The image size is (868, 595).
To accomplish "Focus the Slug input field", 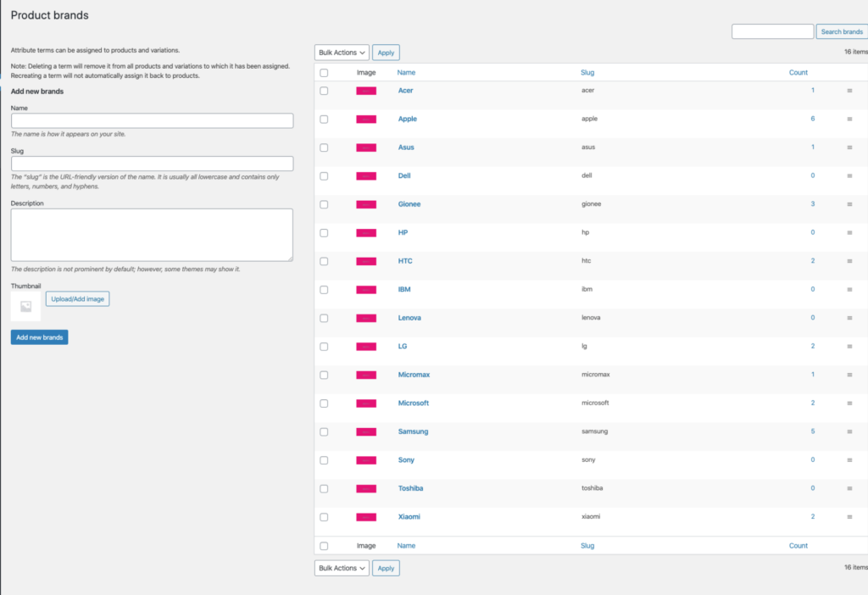I will coord(153,164).
